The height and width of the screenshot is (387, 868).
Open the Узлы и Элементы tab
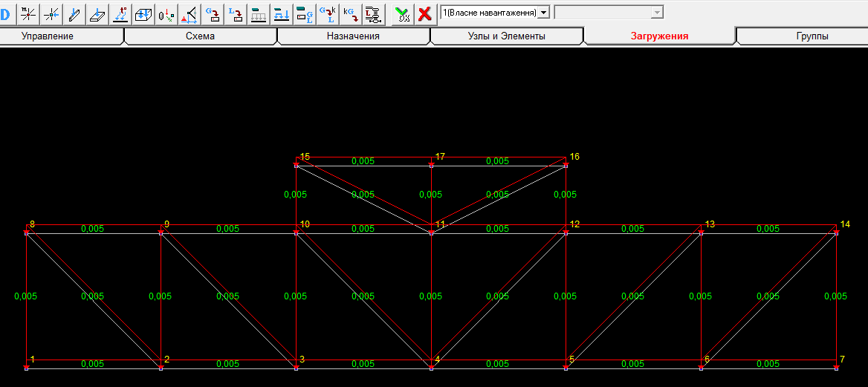(x=507, y=36)
